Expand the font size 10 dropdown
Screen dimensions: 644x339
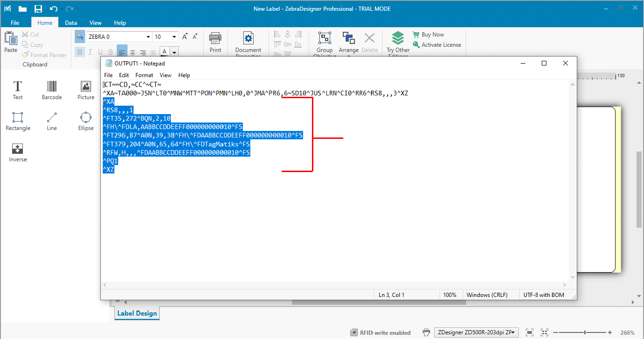(174, 37)
